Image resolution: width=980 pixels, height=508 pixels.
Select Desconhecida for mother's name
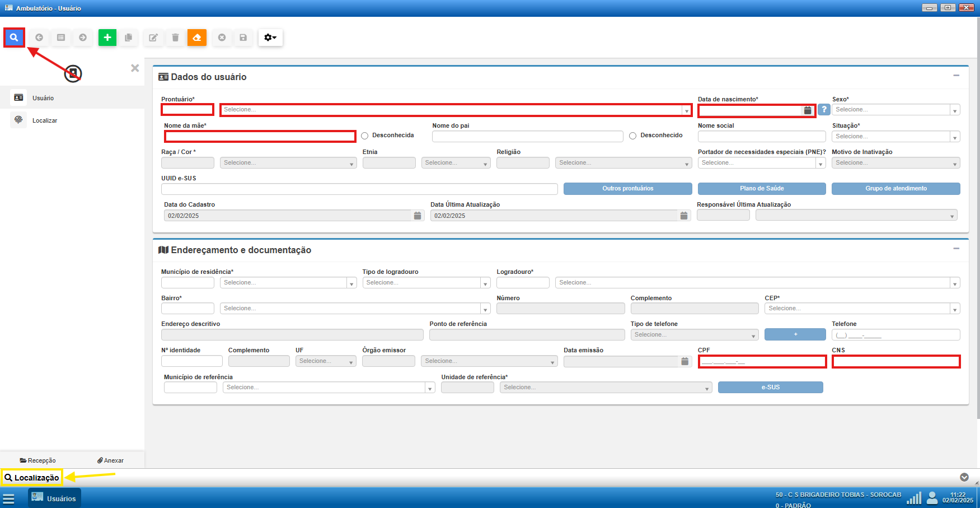pos(365,136)
